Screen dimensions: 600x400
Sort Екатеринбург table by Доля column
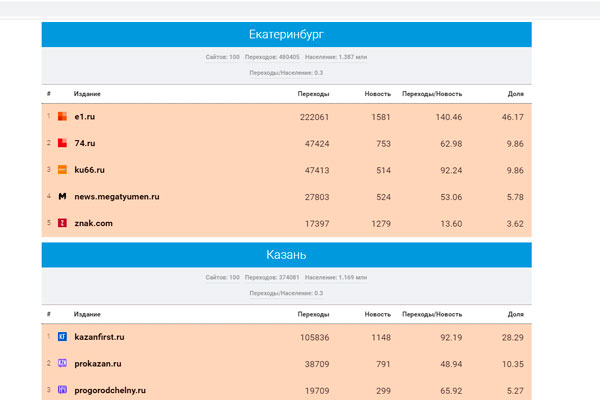[515, 93]
